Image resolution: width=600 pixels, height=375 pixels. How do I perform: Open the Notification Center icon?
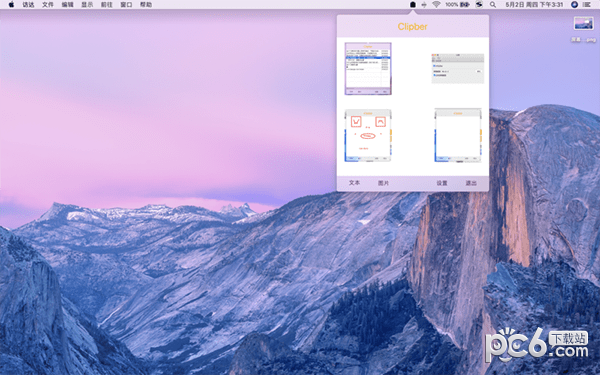tap(587, 5)
